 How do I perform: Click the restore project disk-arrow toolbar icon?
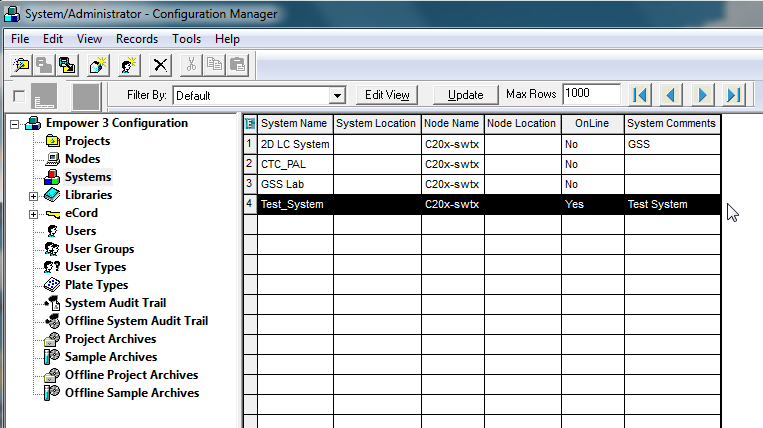[x=67, y=65]
